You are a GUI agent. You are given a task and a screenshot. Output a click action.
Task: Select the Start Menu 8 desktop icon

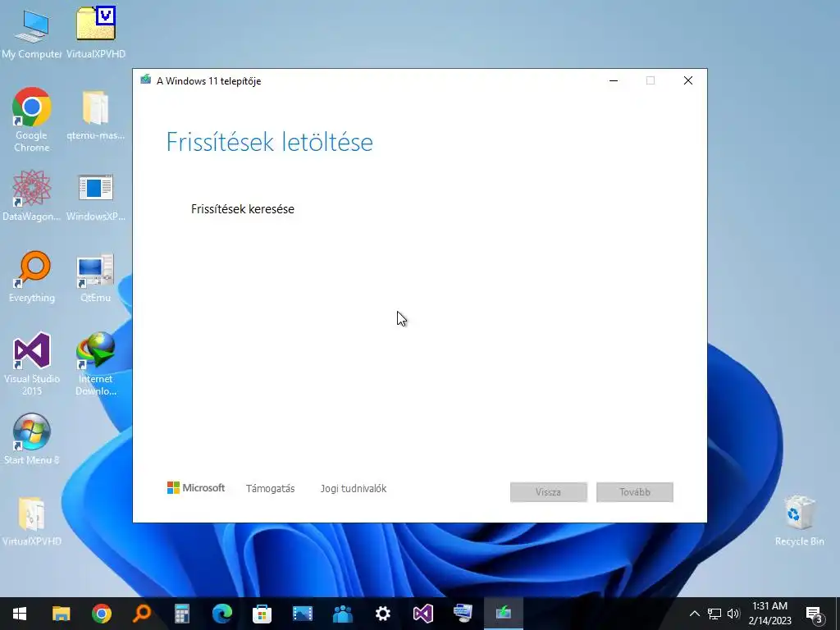[32, 439]
